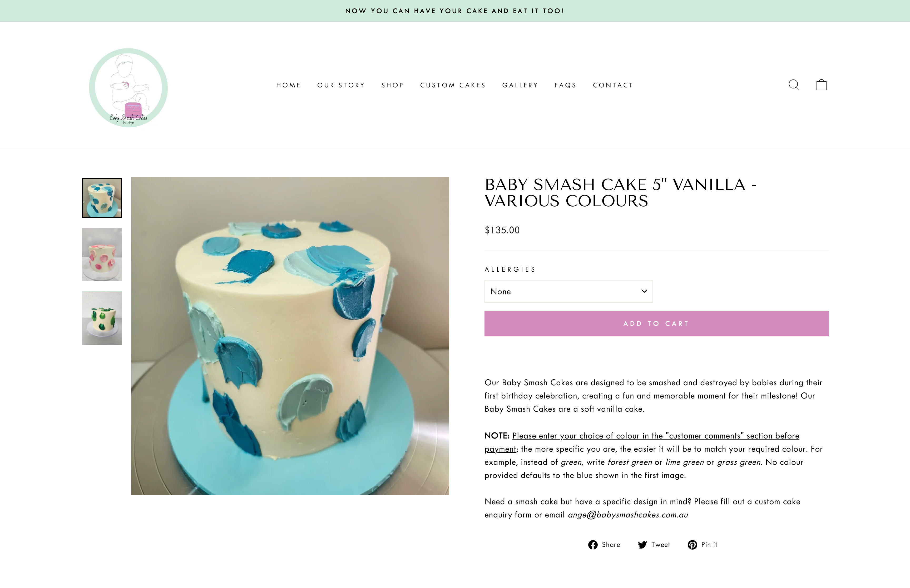Open the Contact menu link
The width and height of the screenshot is (910, 588).
[612, 85]
